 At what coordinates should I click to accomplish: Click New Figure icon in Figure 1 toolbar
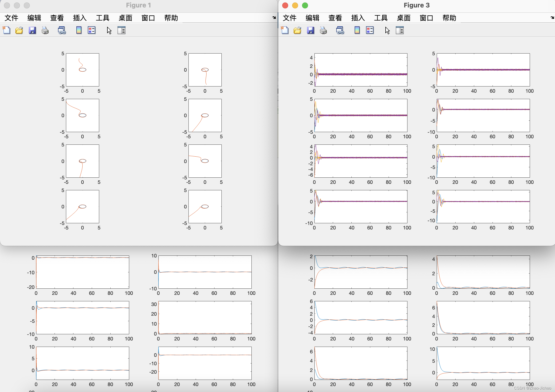pyautogui.click(x=7, y=30)
